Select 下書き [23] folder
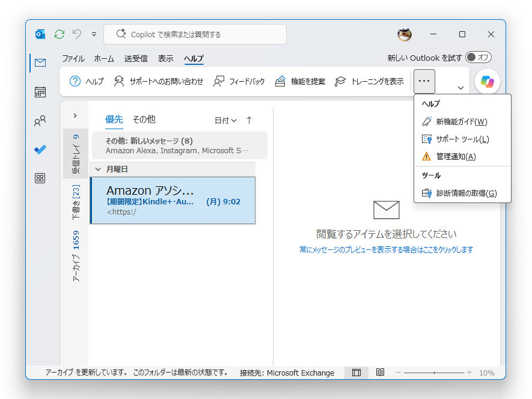Screen dimensions: 532x399 coord(76,203)
